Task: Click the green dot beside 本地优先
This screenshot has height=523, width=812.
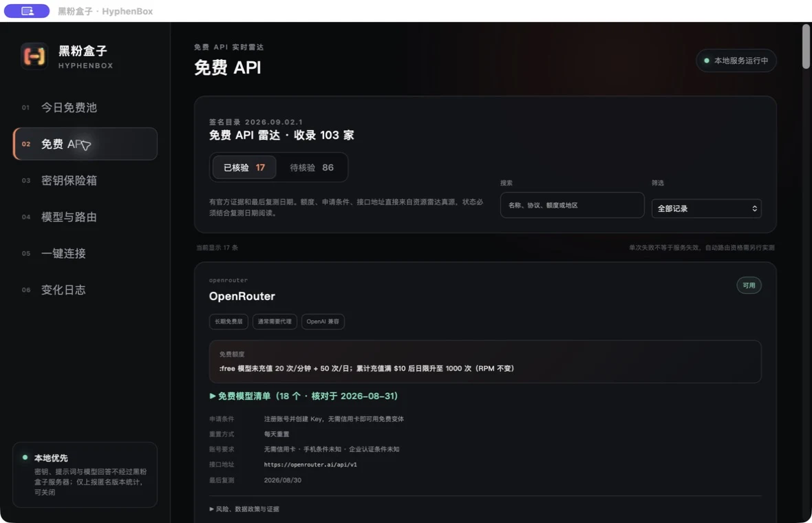Action: point(25,457)
